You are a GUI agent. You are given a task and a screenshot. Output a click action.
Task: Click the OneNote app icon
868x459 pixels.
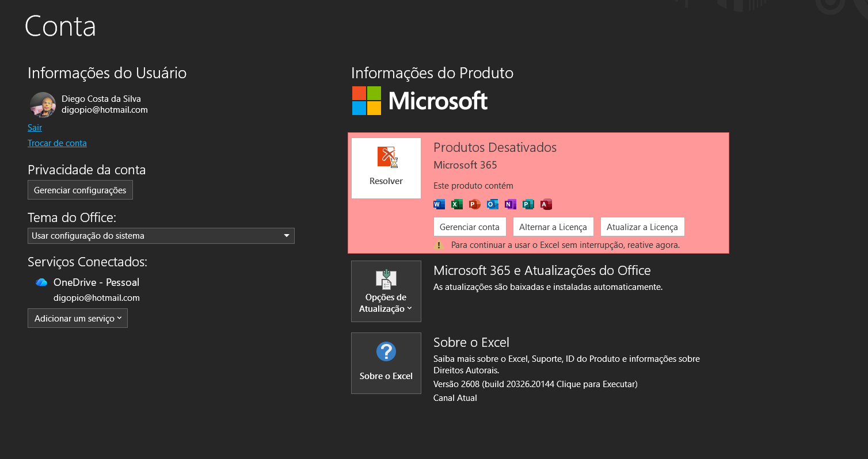point(511,204)
